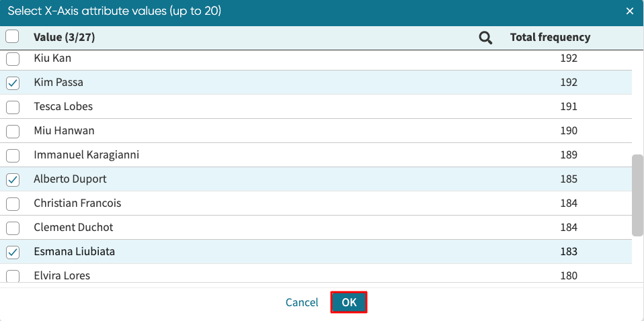The height and width of the screenshot is (321, 644).
Task: Deselect the Alberto Duport checkbox
Action: (x=12, y=180)
